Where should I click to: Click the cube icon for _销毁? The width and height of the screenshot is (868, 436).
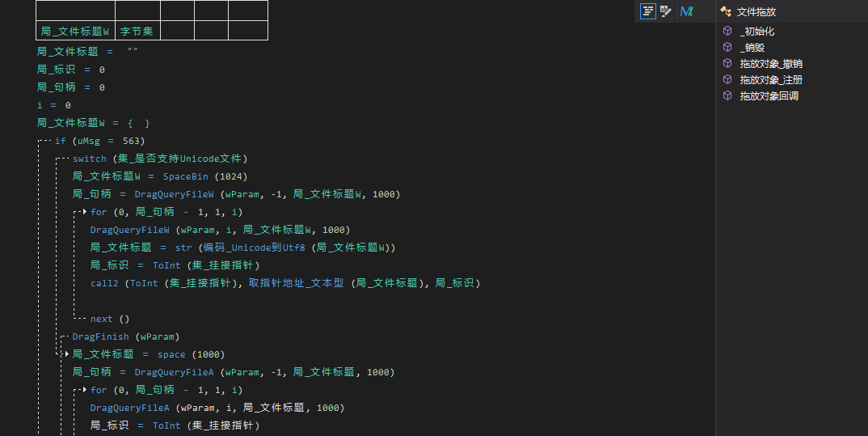click(x=727, y=47)
